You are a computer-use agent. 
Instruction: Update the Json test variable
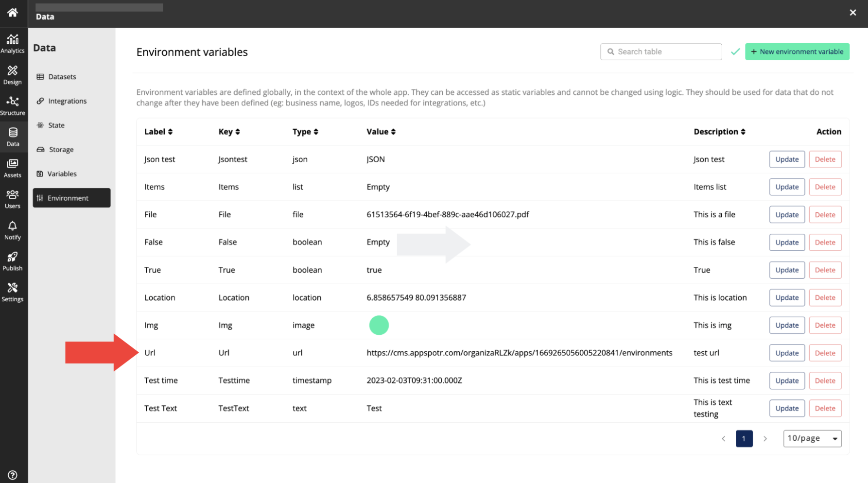tap(787, 159)
